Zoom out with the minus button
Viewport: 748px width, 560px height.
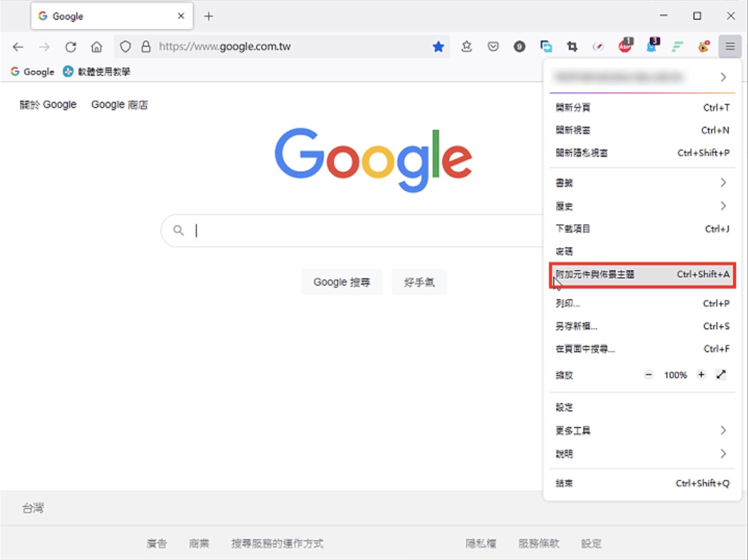point(649,375)
